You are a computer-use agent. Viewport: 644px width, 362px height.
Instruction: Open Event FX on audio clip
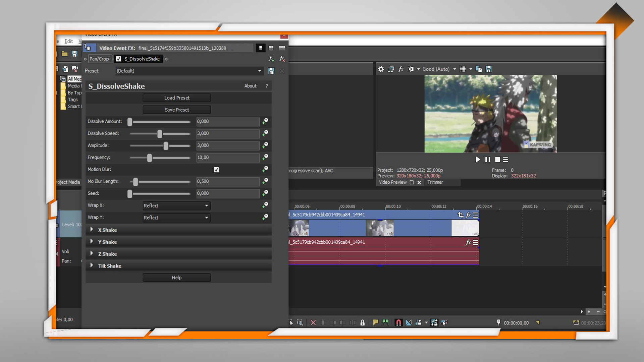click(468, 242)
